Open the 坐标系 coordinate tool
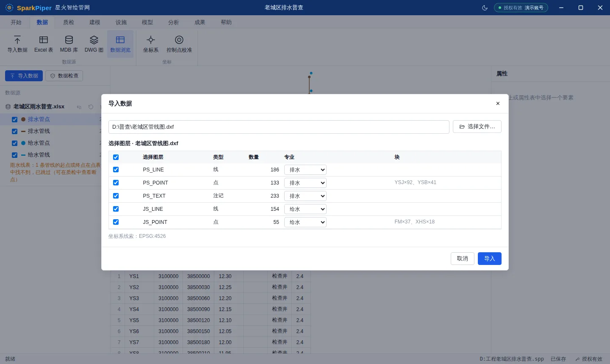Image resolution: width=610 pixels, height=364 pixels. [151, 44]
